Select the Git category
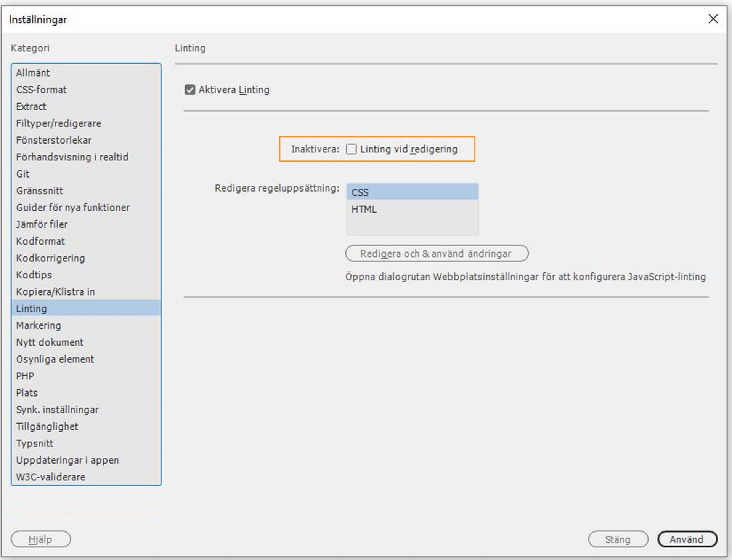Image resolution: width=732 pixels, height=560 pixels. click(x=23, y=174)
